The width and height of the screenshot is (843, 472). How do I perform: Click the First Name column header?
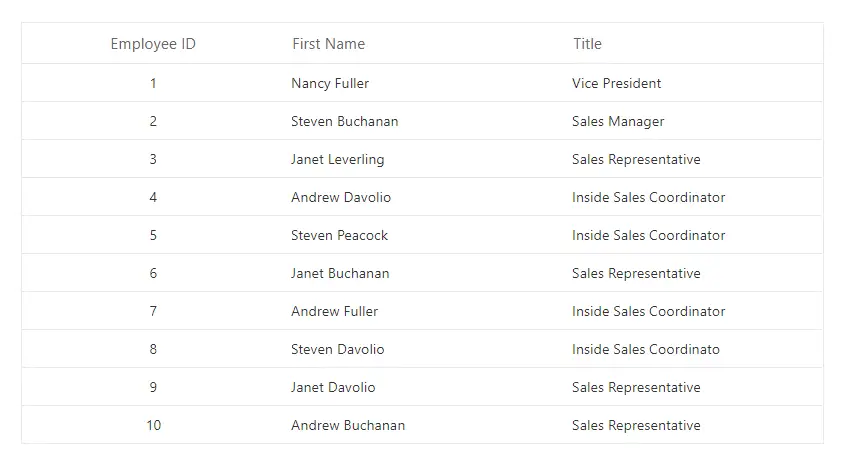(x=328, y=44)
